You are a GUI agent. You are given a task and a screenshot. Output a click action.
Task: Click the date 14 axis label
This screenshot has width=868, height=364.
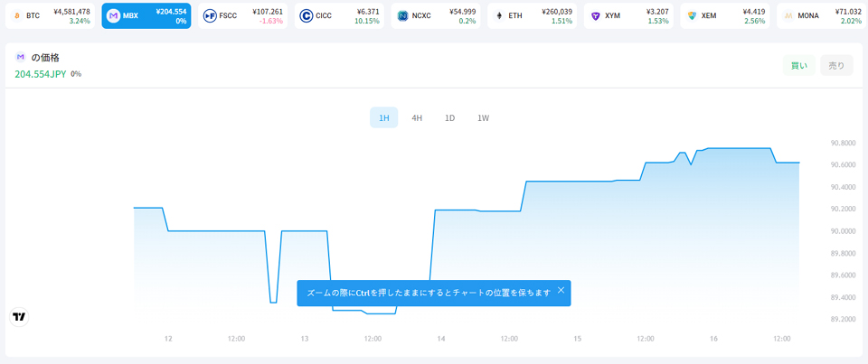pos(441,339)
